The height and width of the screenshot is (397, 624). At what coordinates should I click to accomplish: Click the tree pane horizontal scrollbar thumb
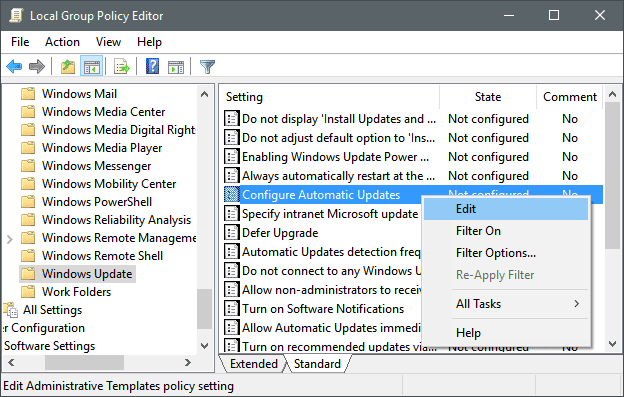tap(84, 362)
